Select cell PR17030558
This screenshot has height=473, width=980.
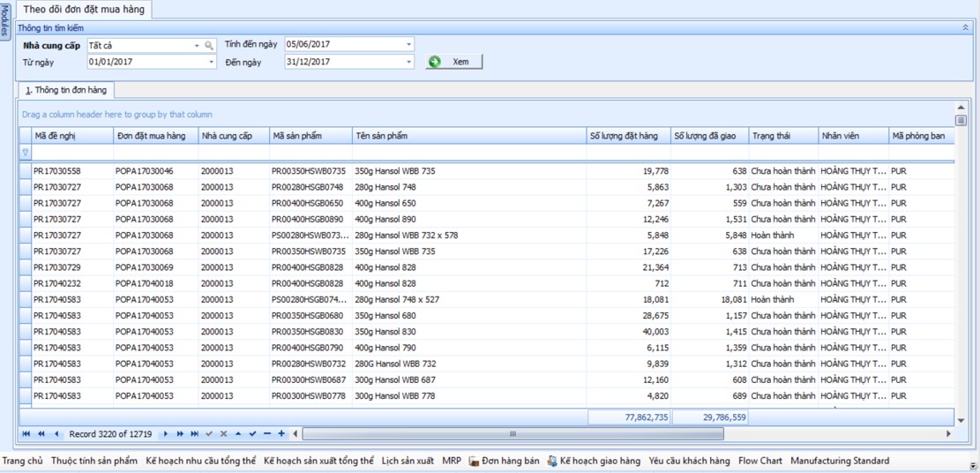[71, 171]
